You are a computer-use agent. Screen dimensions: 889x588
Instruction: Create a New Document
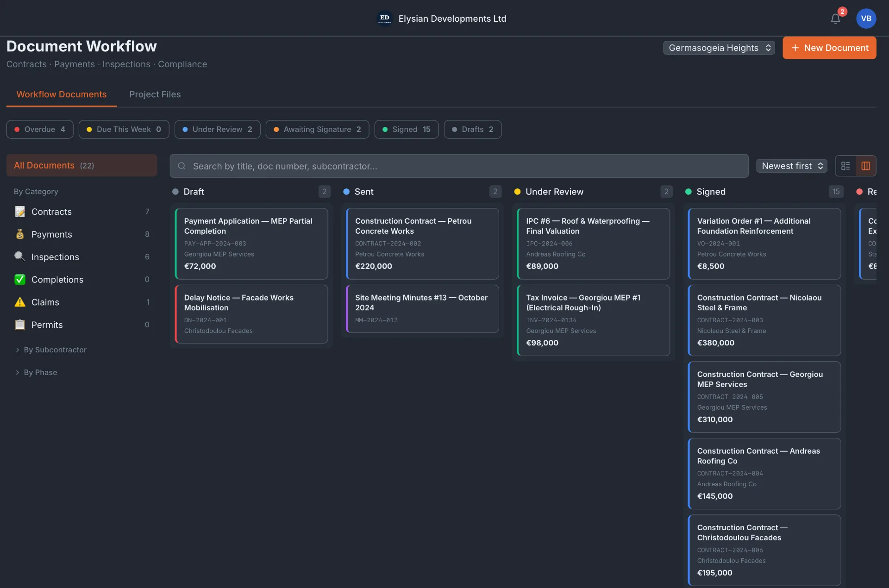pos(829,48)
